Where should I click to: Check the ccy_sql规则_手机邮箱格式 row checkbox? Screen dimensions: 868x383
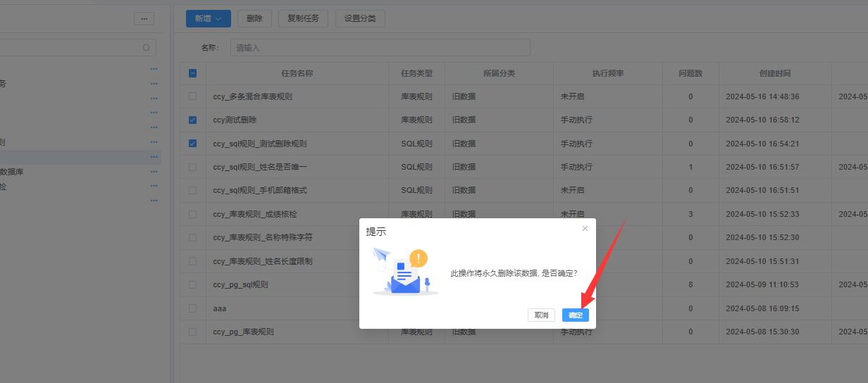pyautogui.click(x=192, y=190)
